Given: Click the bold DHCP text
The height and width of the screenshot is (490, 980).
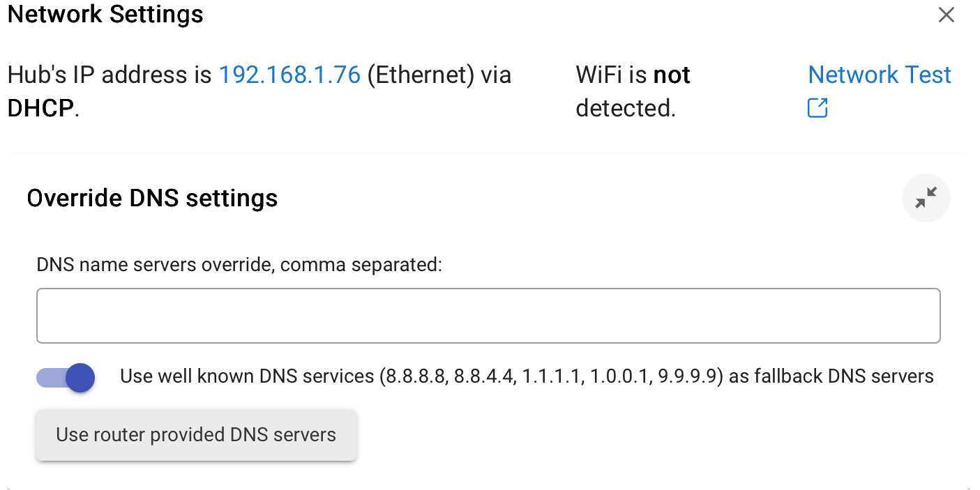Looking at the screenshot, I should (x=40, y=108).
